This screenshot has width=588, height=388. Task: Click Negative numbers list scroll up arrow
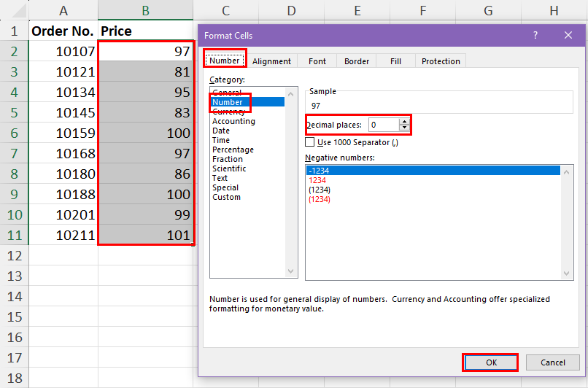pyautogui.click(x=567, y=172)
